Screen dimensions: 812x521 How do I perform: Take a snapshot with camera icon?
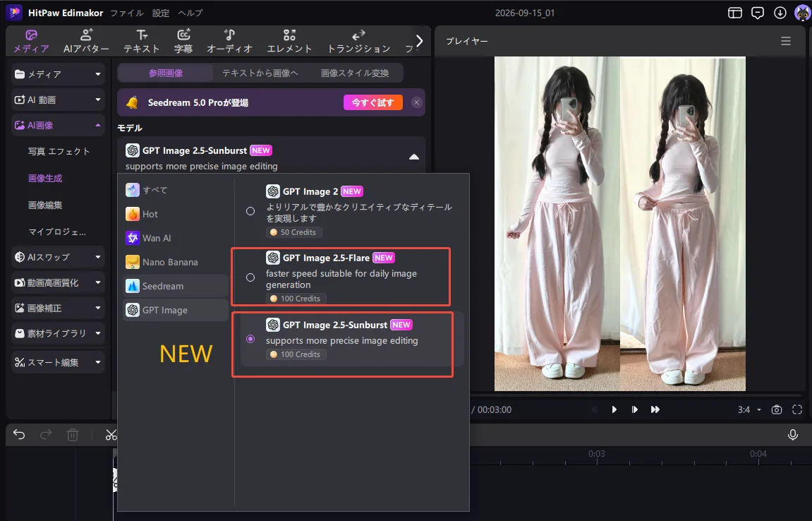776,409
